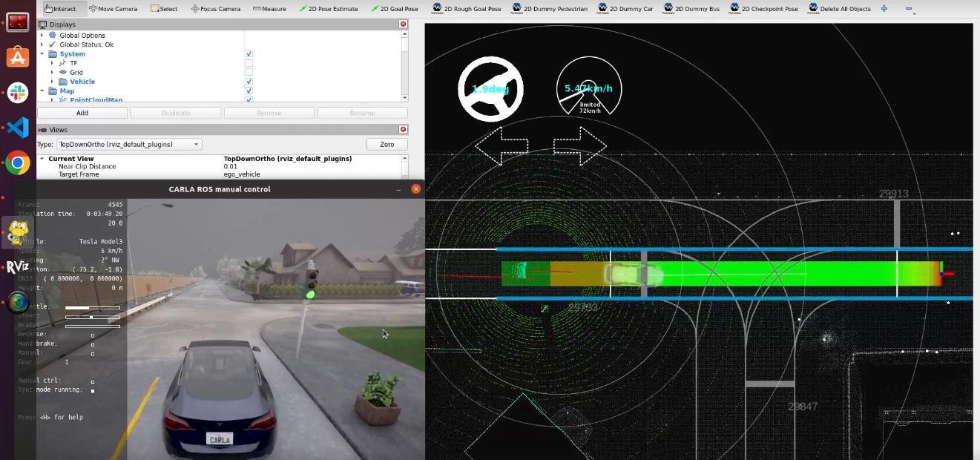Open Google Chrome from the dock
Viewport: 980px width, 460px height.
(18, 162)
